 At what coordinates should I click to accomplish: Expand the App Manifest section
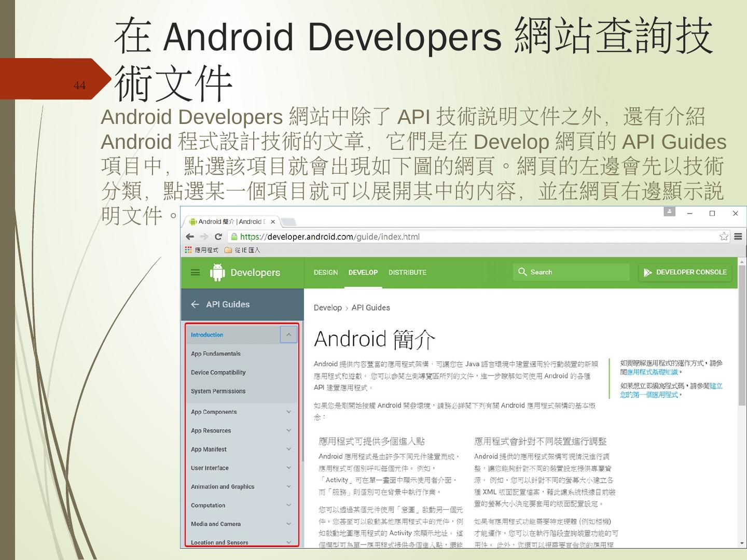(x=289, y=449)
